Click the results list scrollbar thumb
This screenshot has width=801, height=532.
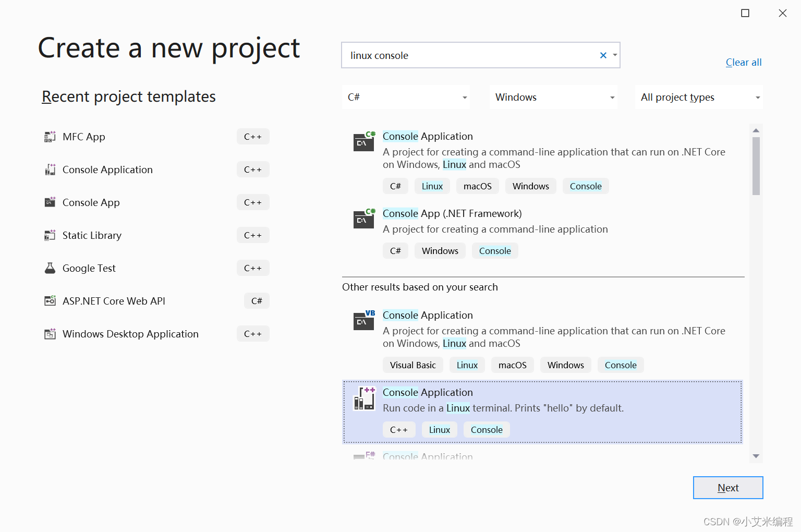tap(756, 166)
